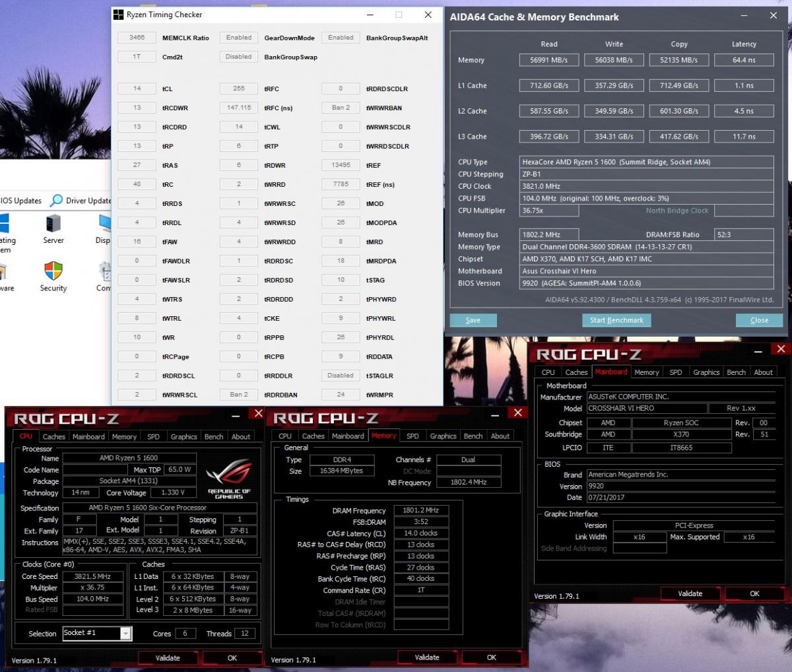Click the tRAS value 27 in Timing Checker
This screenshot has height=672, width=792.
[137, 165]
